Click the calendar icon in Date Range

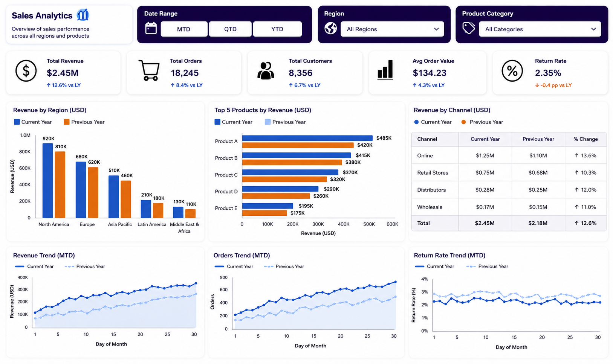[x=151, y=28]
